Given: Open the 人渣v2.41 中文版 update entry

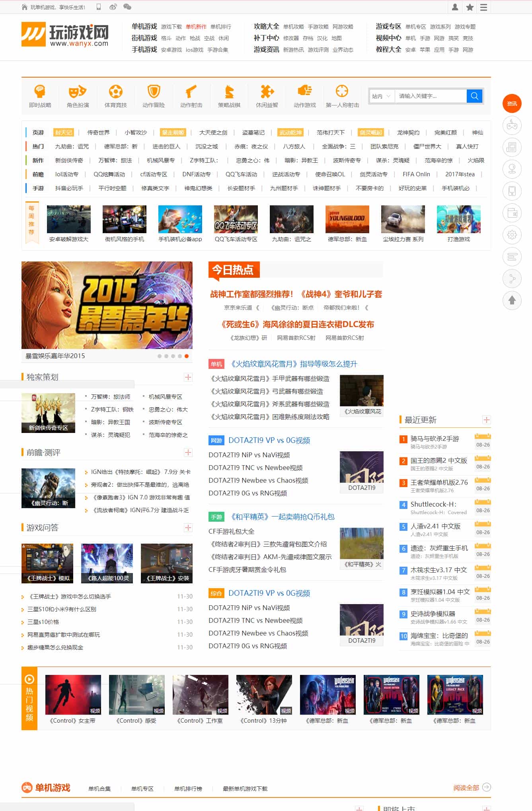Looking at the screenshot, I should [x=436, y=526].
